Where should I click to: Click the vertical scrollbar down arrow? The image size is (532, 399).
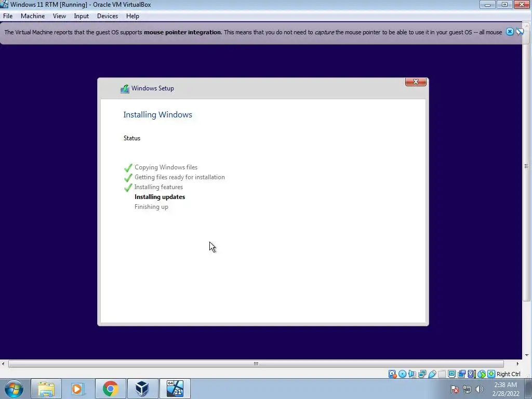pos(527,355)
